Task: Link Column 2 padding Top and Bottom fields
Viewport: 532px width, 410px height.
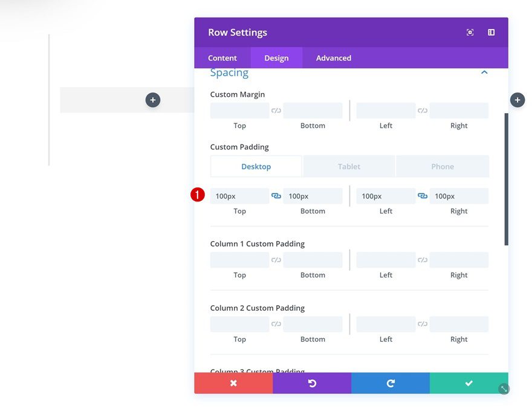Action: (276, 324)
